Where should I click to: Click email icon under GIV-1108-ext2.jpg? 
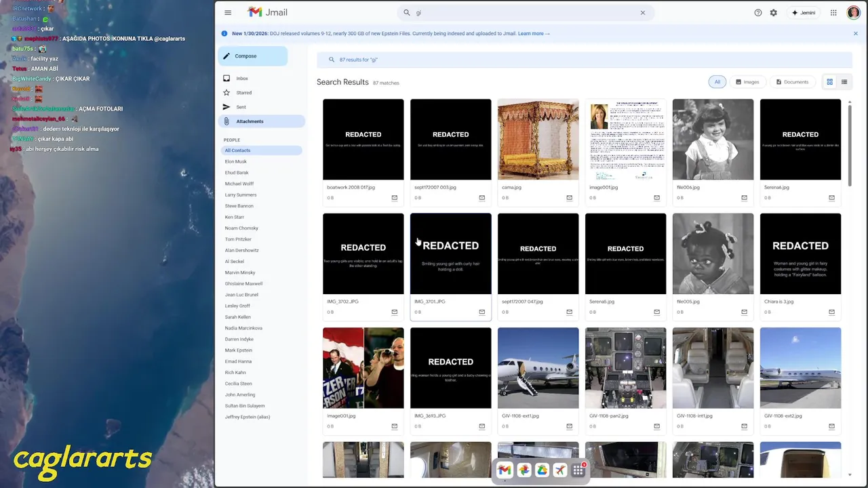pos(831,426)
